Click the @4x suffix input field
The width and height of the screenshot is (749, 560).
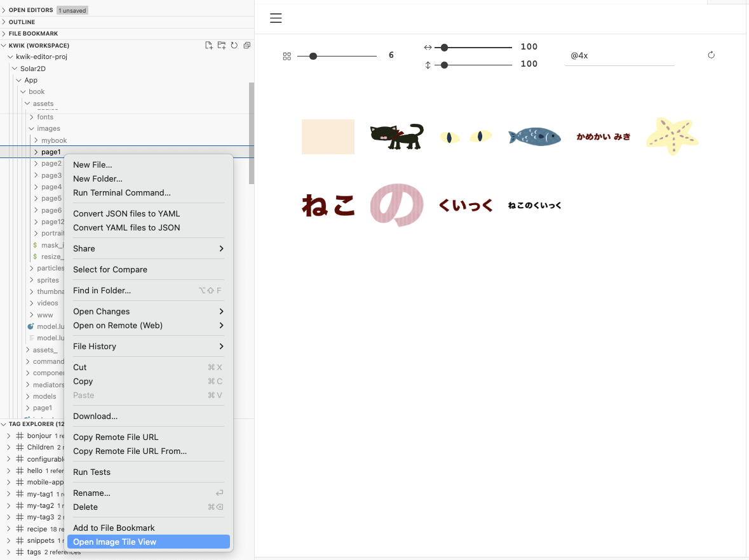coord(619,56)
